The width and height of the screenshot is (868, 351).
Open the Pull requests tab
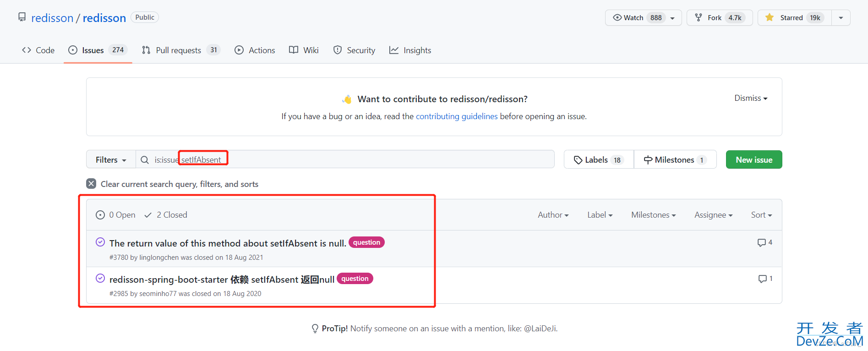point(181,50)
